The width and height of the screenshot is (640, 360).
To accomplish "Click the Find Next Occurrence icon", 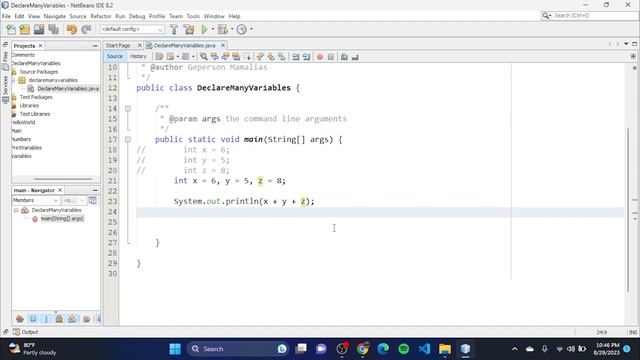I will point(225,57).
